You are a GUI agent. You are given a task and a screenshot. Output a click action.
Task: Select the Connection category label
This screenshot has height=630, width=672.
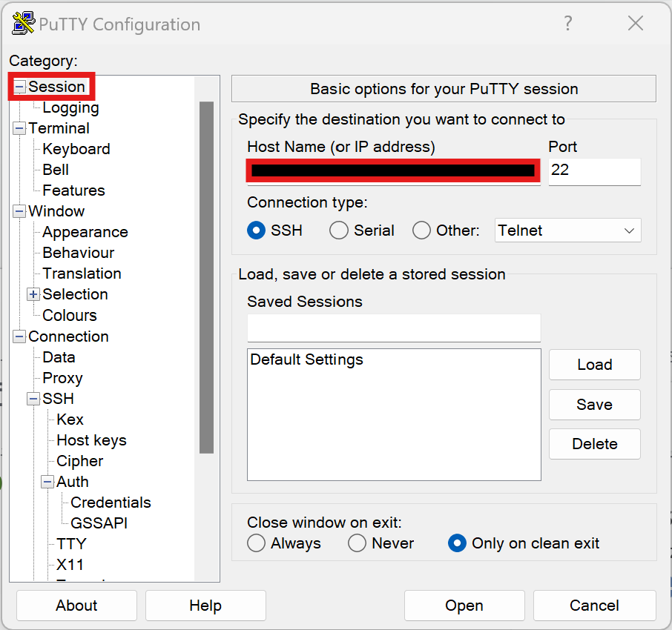pyautogui.click(x=68, y=336)
